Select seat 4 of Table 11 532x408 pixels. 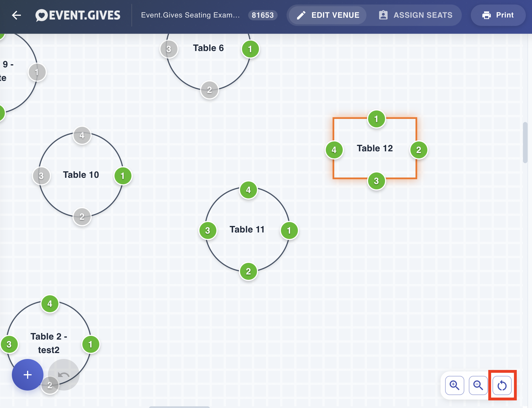tap(248, 190)
